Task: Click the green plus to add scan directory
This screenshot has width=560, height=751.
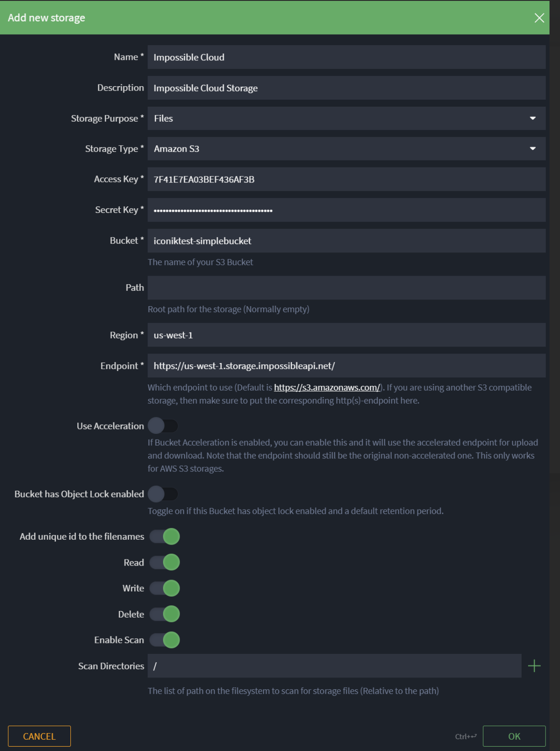Action: click(x=534, y=666)
